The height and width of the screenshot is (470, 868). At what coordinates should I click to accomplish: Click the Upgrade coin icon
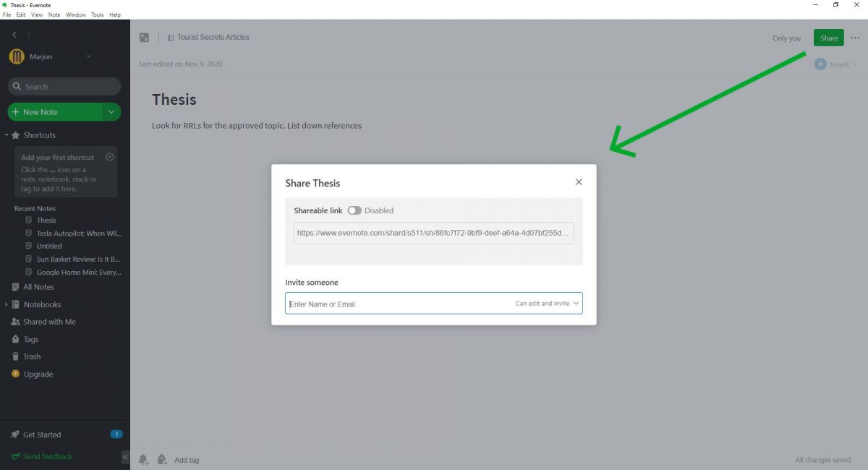coord(16,374)
